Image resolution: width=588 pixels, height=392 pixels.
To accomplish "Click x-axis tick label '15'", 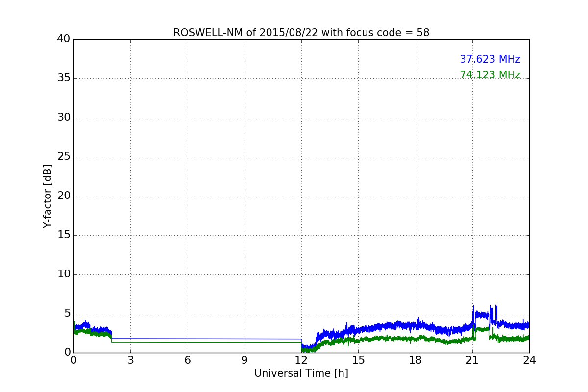I will pos(358,360).
